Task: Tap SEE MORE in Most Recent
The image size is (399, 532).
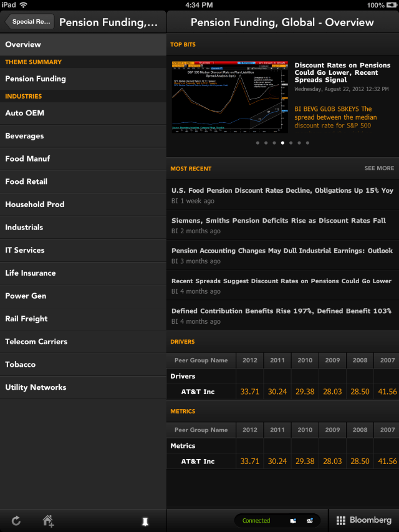Action: (379, 168)
